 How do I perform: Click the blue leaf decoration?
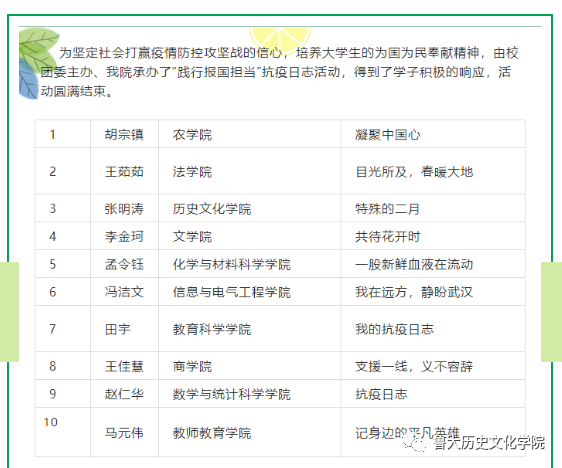tap(29, 81)
